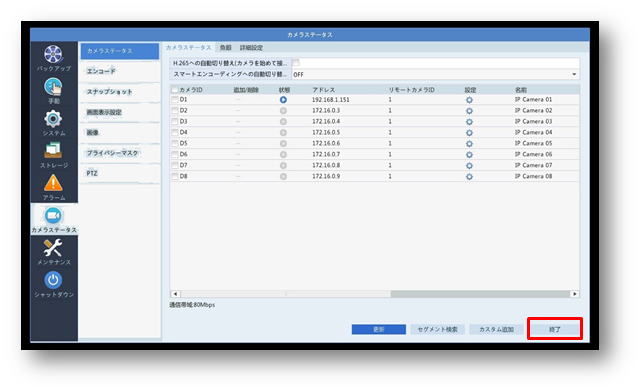
Task: Open the システム gear icon
Action: (x=53, y=119)
